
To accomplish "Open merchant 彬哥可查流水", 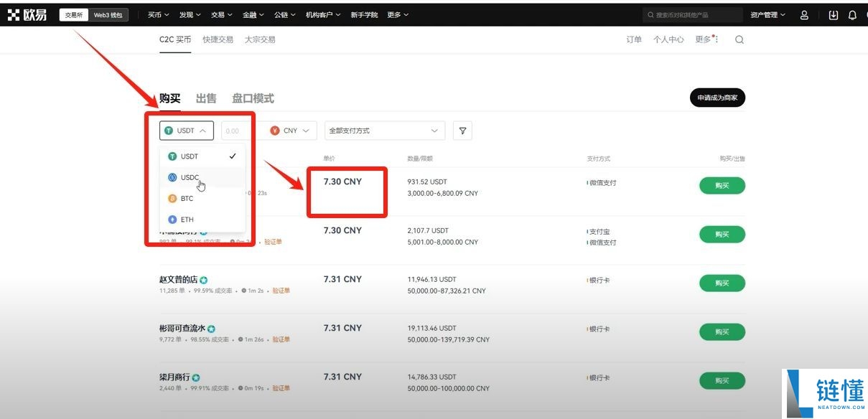I will (x=182, y=329).
